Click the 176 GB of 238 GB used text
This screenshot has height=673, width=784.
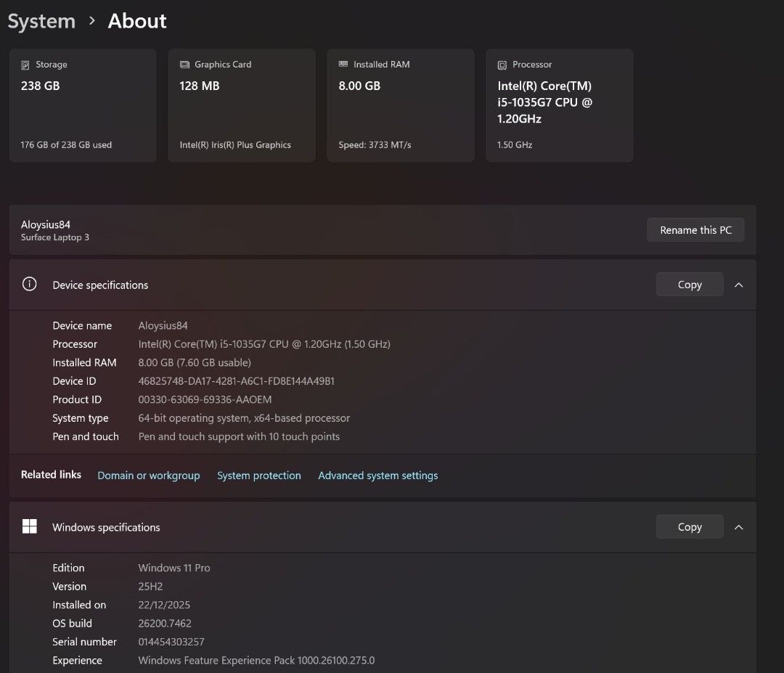click(x=66, y=145)
